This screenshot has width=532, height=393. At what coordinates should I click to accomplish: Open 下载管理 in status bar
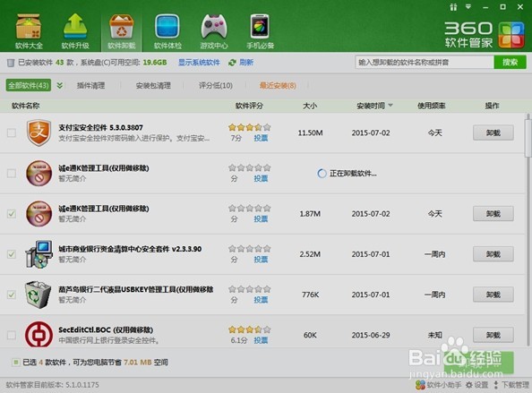coord(511,385)
